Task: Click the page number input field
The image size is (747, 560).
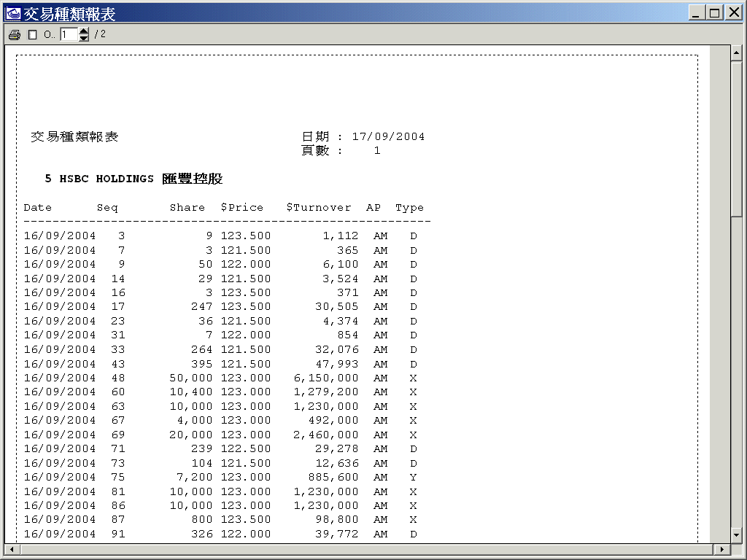Action: click(69, 34)
